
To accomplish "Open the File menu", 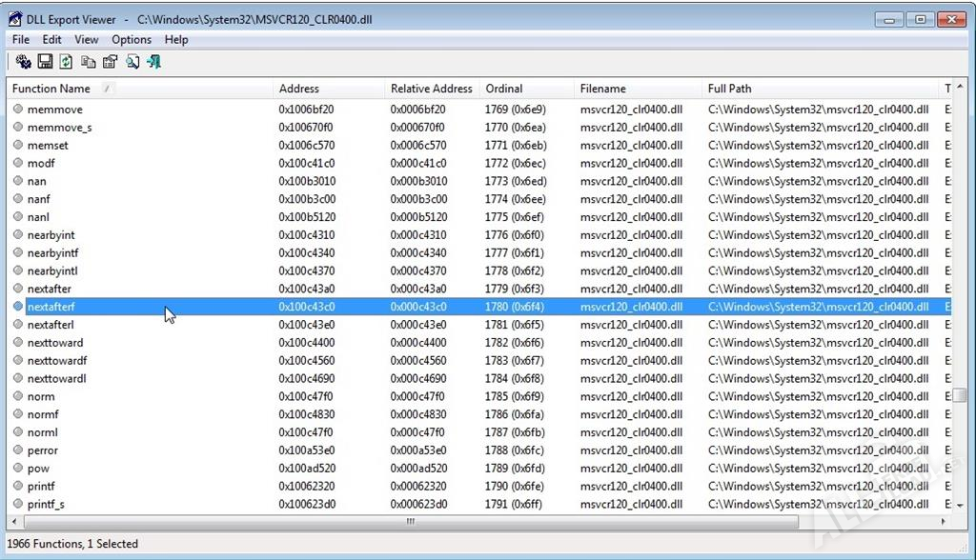I will [20, 40].
